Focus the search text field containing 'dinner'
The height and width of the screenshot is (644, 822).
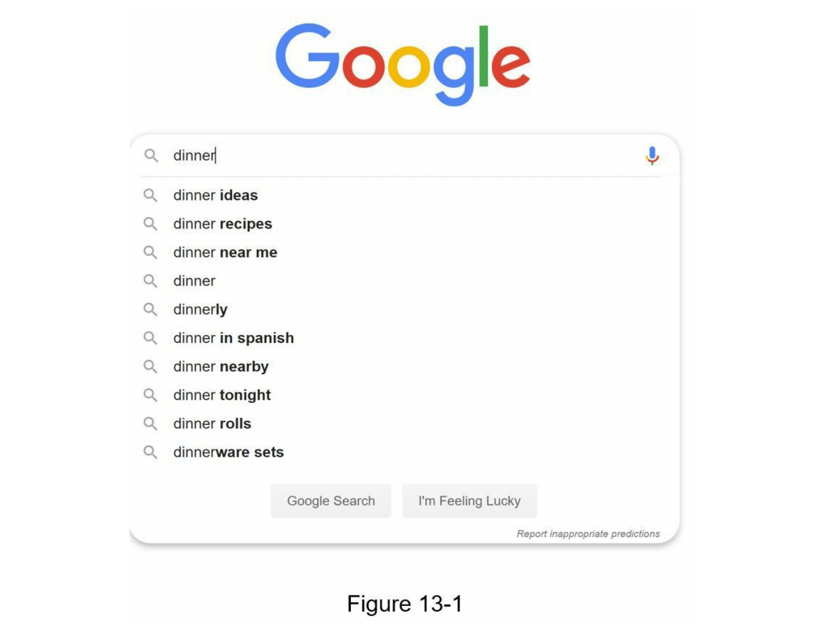click(399, 156)
